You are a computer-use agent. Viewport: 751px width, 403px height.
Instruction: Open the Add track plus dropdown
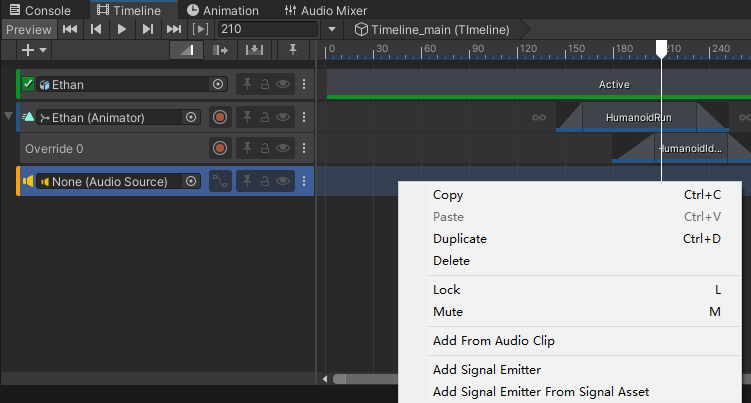(x=34, y=49)
